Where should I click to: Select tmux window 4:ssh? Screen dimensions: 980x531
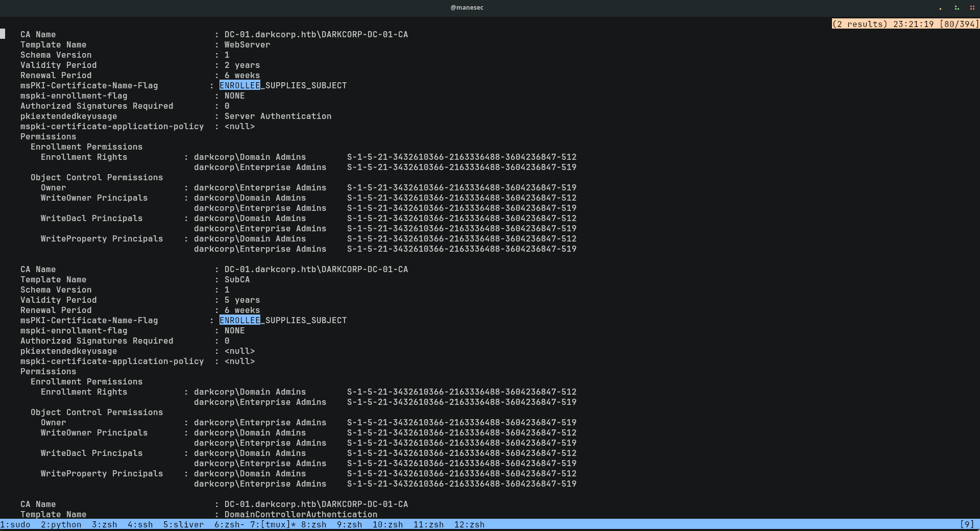[x=140, y=524]
